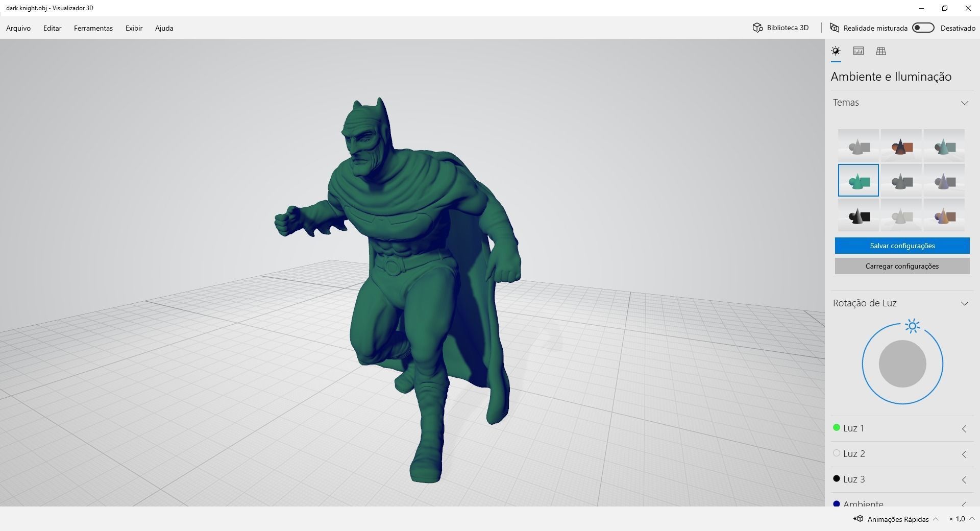Open the Exibir menu

click(x=134, y=28)
